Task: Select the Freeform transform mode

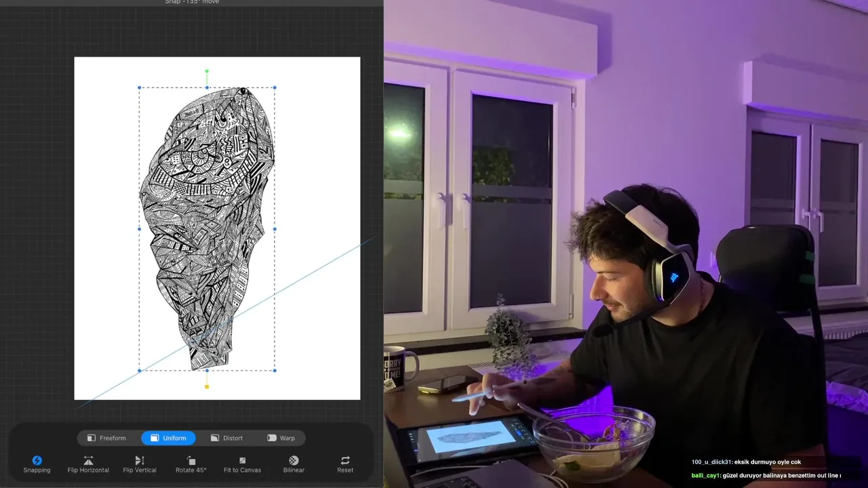Action: (x=106, y=438)
